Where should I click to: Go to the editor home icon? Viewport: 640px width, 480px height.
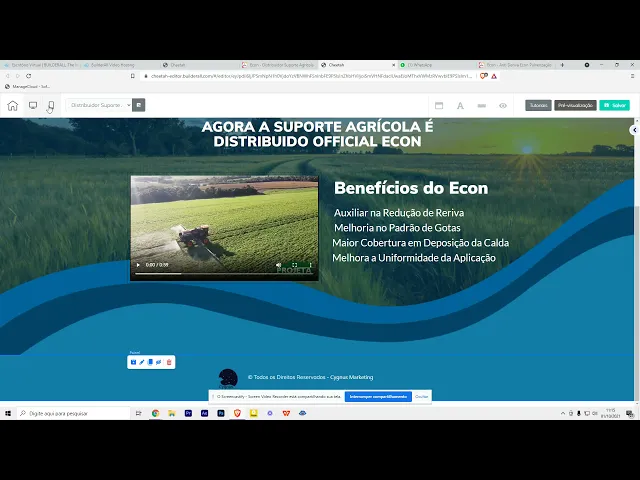click(13, 105)
